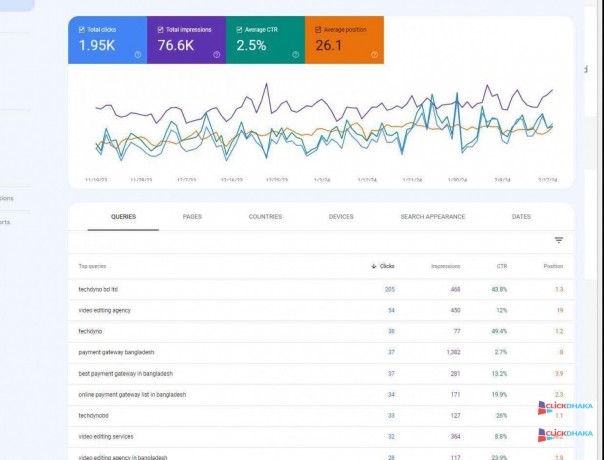Screen dimensions: 604x460
Task: Click the 1.95K total clicks value
Action: point(97,45)
